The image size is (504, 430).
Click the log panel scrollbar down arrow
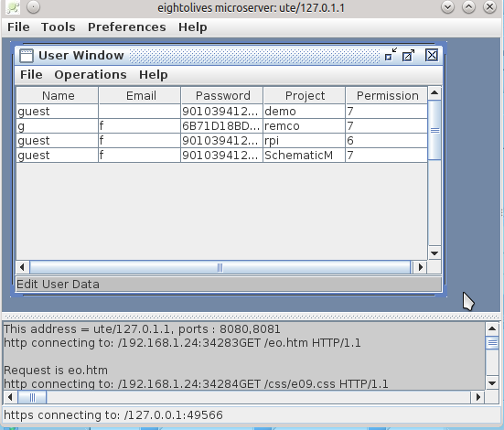(x=492, y=383)
